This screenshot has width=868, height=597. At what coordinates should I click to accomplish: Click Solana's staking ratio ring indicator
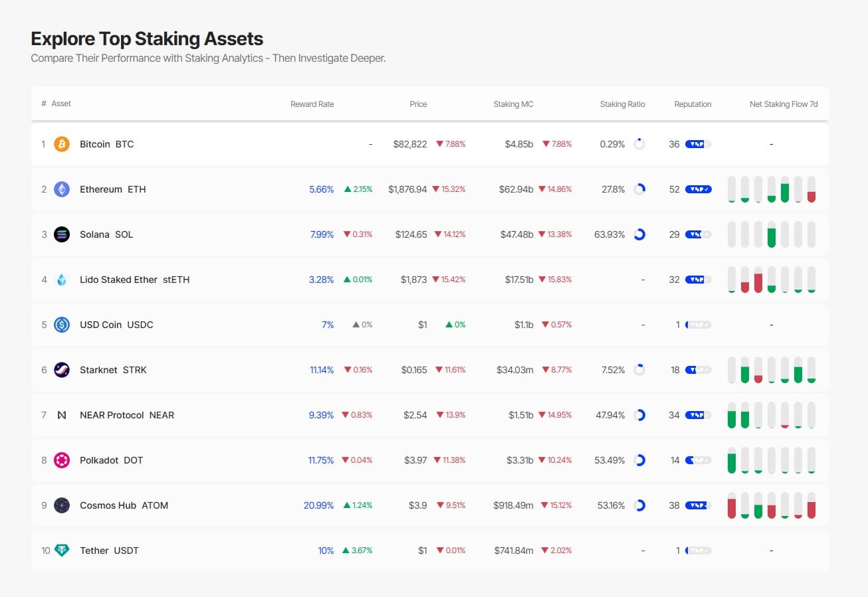639,234
